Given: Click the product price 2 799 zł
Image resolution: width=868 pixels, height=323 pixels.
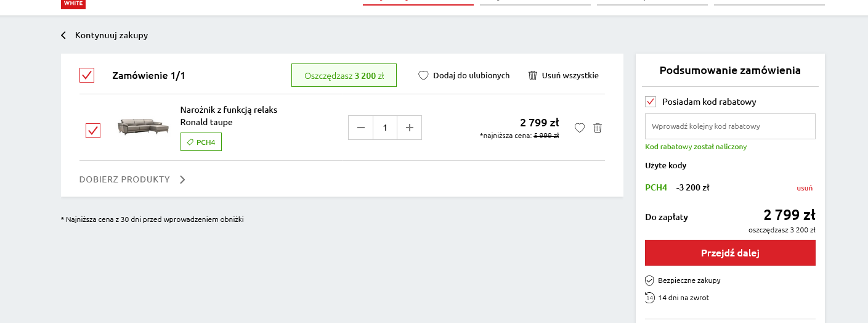Looking at the screenshot, I should [540, 122].
